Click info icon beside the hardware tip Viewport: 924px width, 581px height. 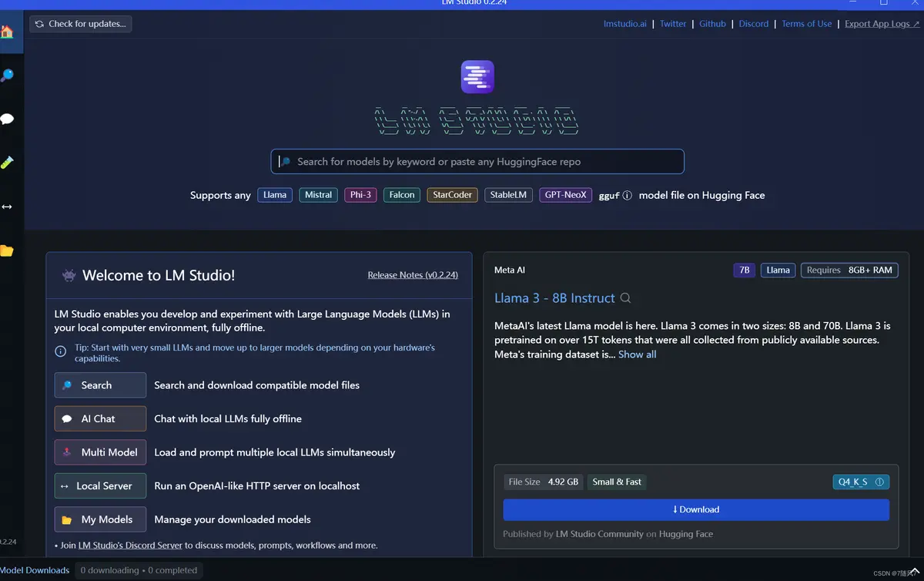click(x=61, y=351)
